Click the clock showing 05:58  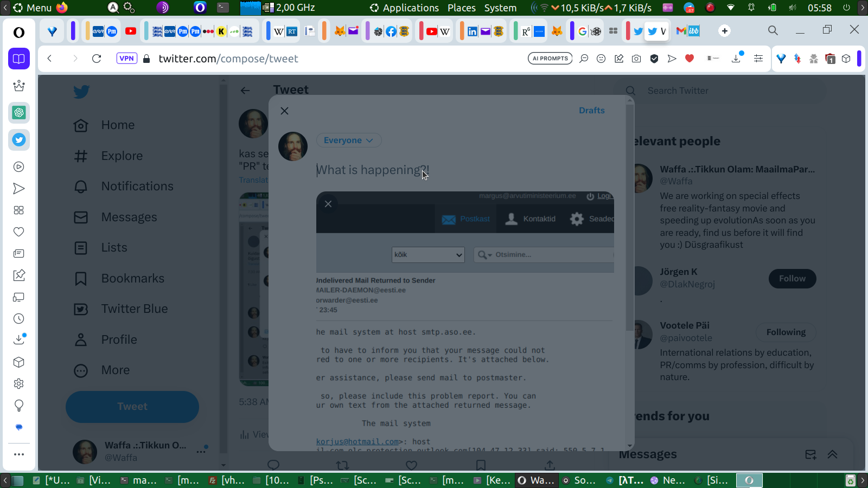819,8
